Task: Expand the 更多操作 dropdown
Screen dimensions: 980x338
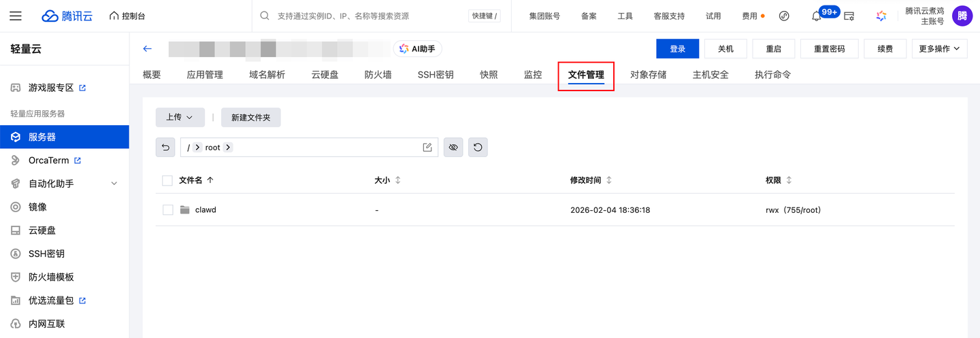Action: [x=939, y=48]
